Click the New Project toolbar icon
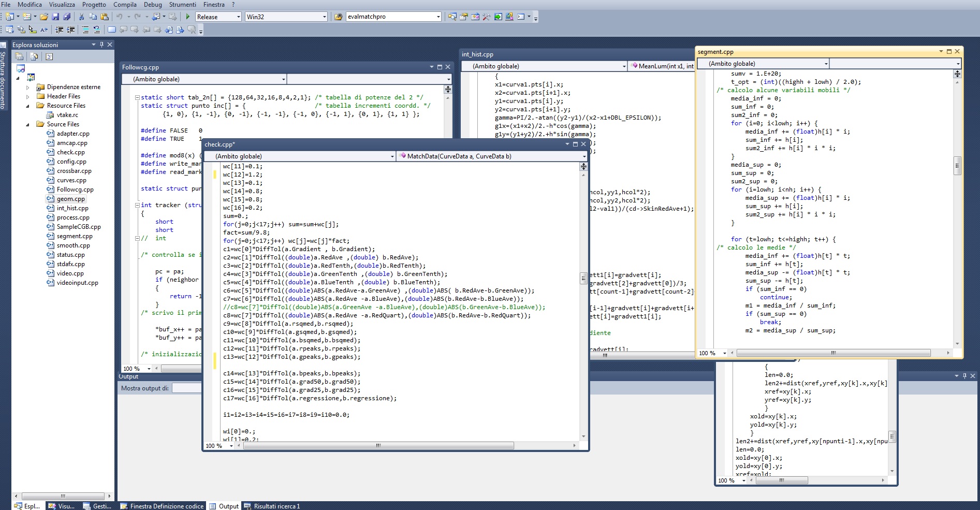 click(10, 17)
